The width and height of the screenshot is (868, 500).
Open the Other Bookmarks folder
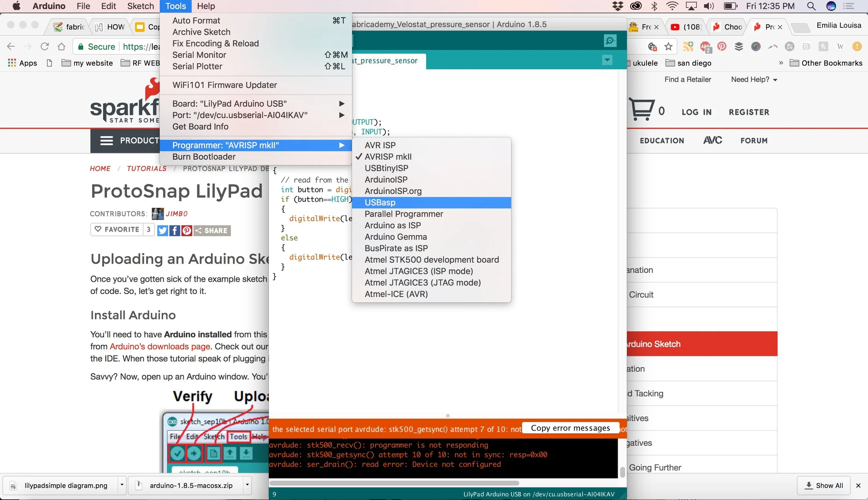pos(826,63)
